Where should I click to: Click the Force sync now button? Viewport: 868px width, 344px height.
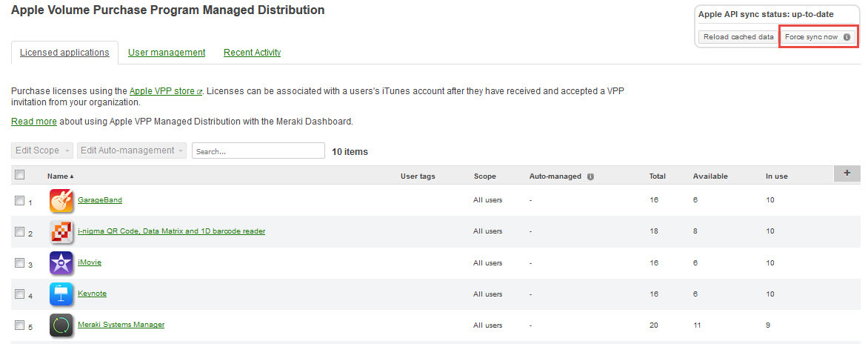coord(817,37)
